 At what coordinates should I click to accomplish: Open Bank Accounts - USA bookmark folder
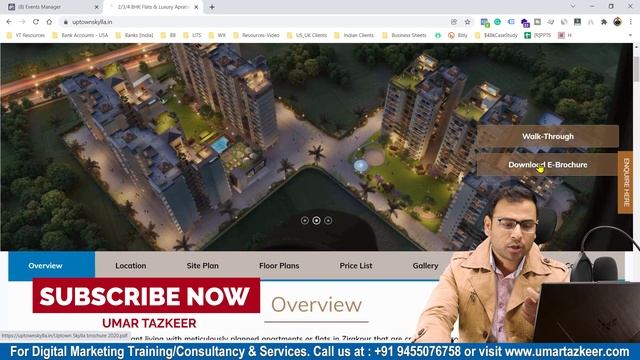click(x=80, y=36)
